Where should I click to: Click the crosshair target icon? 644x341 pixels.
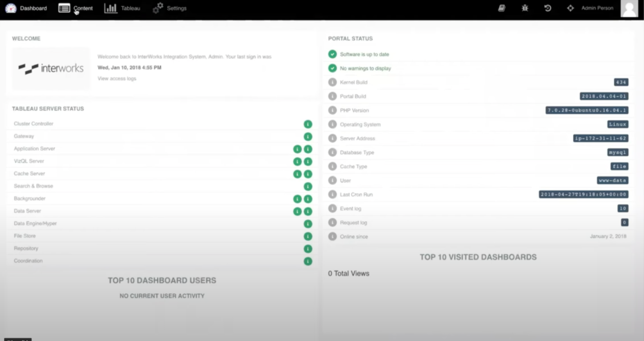[570, 8]
